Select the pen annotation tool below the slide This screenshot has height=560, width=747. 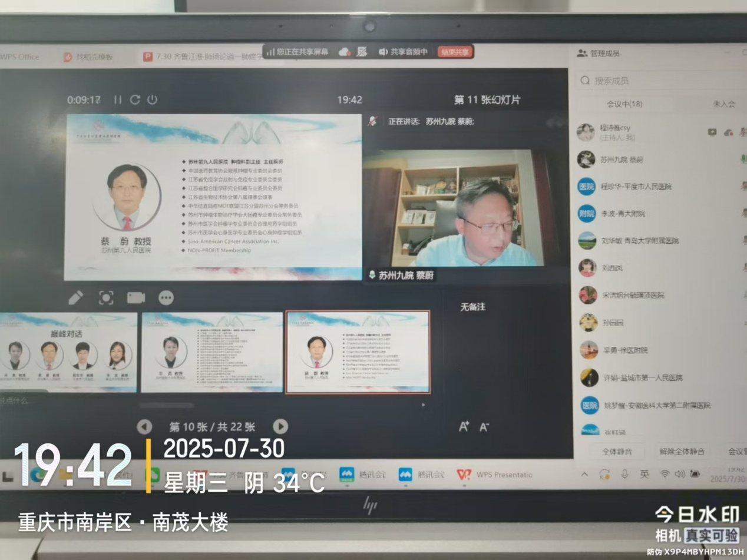(75, 298)
